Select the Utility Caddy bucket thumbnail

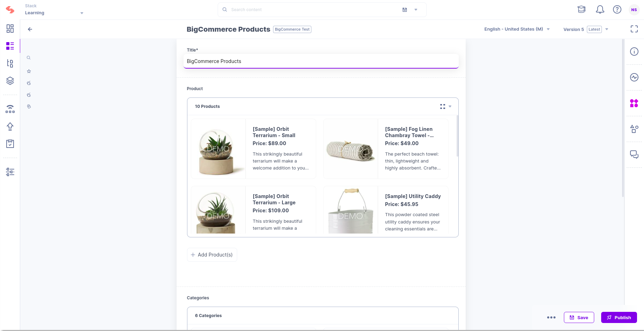[x=351, y=210]
